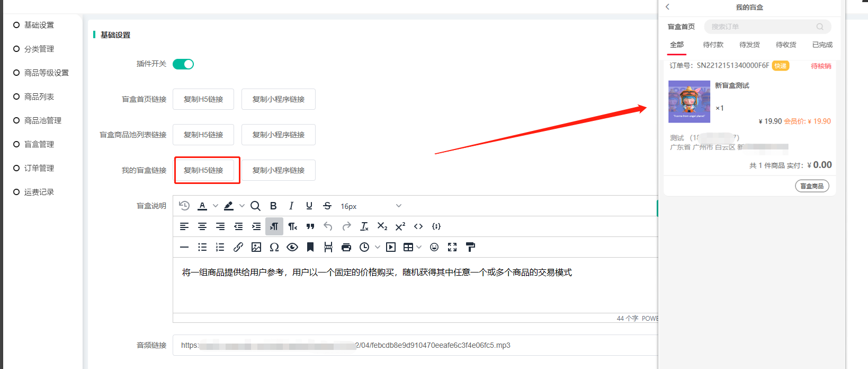Open 订单管理 in the sidebar
Image resolution: width=868 pixels, height=369 pixels.
[39, 168]
